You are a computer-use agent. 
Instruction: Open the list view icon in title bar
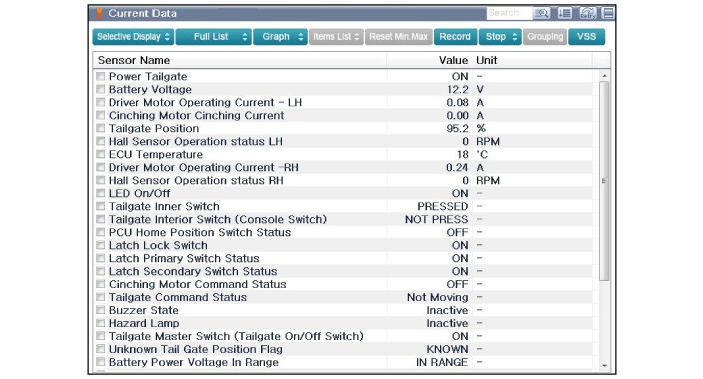click(564, 13)
